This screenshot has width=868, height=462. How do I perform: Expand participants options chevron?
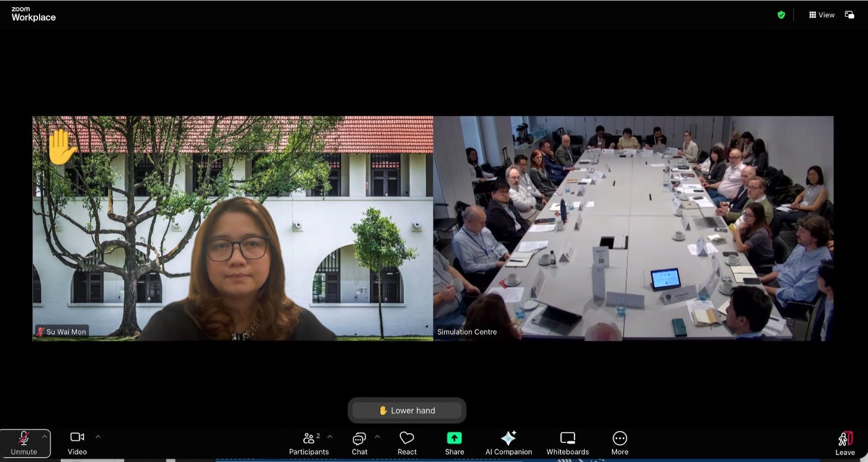[330, 436]
